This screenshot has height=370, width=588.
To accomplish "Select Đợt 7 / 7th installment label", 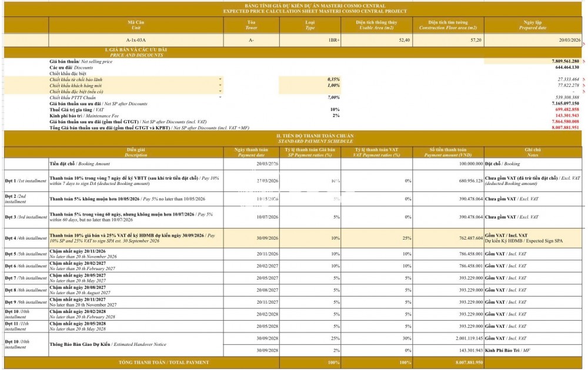I will pos(26,278).
